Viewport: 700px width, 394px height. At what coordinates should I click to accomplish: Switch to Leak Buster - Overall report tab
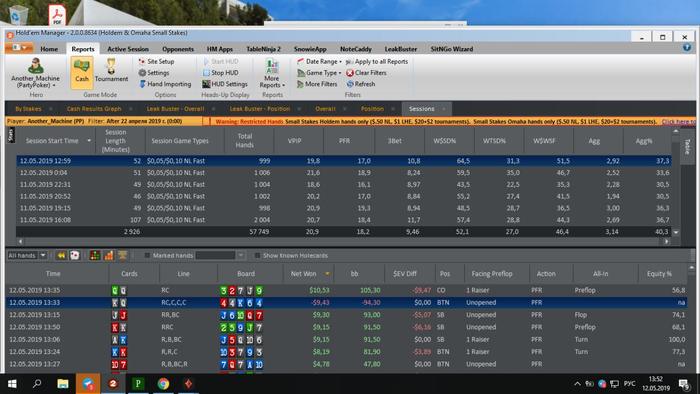(x=175, y=109)
